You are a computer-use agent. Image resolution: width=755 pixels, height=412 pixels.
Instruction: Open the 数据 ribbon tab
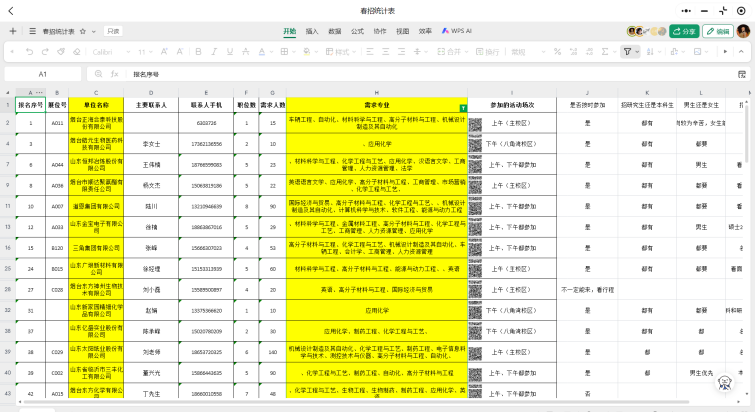point(334,31)
